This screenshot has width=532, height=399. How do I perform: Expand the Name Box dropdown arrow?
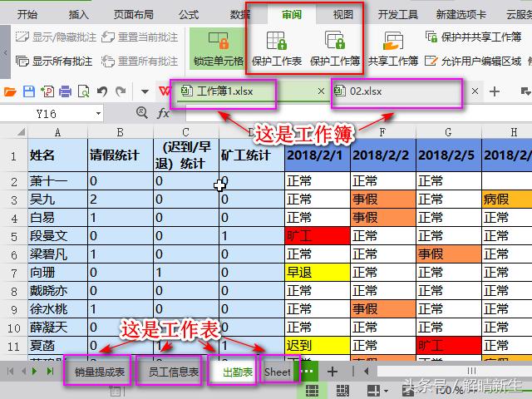point(98,113)
